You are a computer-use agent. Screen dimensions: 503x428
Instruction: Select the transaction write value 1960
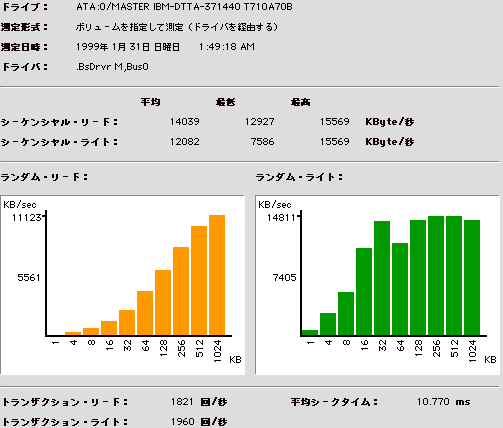(182, 422)
